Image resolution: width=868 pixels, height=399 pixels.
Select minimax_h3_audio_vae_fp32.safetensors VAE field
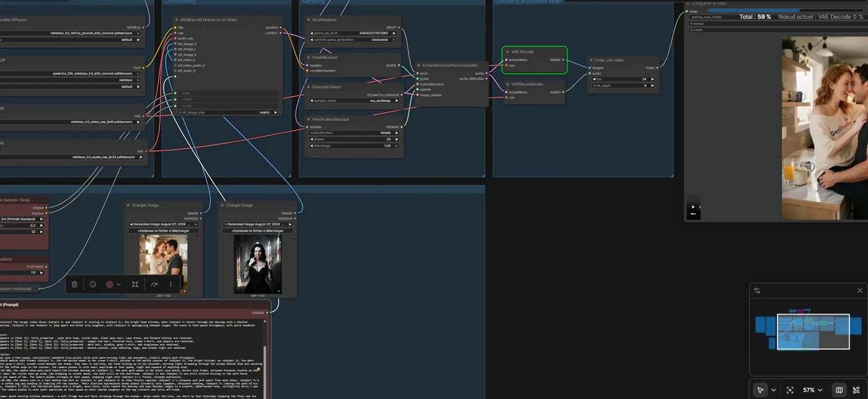(72, 157)
